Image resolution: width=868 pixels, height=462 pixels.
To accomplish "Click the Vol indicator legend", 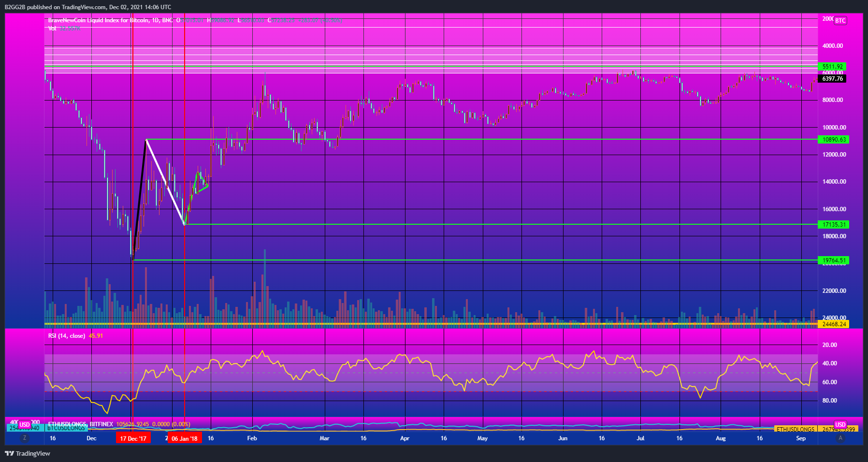I will (52, 29).
